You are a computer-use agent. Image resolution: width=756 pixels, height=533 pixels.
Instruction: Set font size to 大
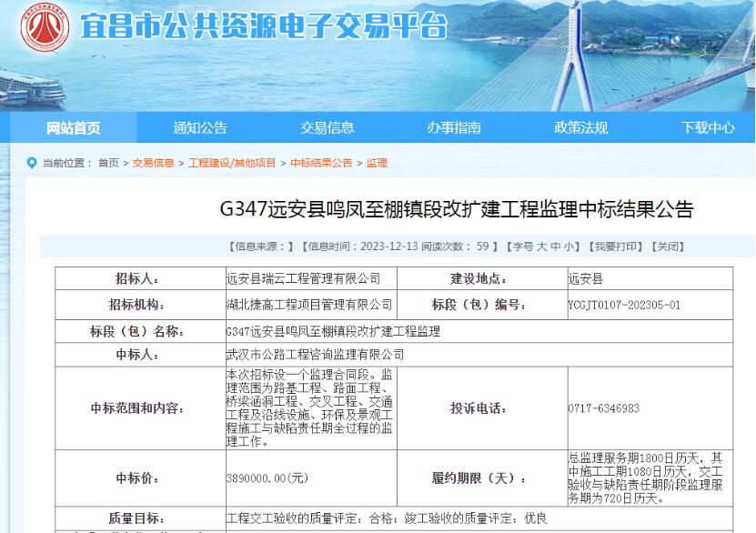[542, 246]
